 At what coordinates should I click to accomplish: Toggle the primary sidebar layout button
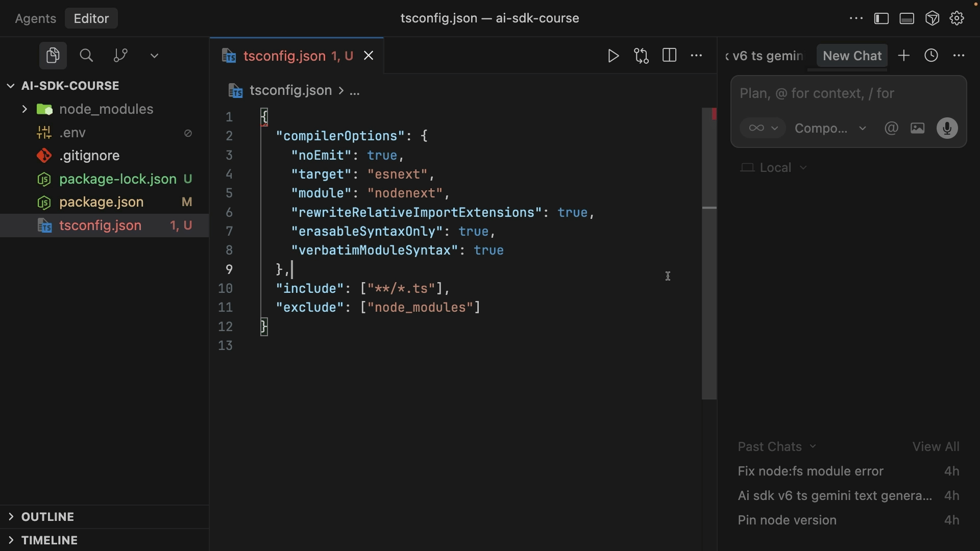click(881, 19)
